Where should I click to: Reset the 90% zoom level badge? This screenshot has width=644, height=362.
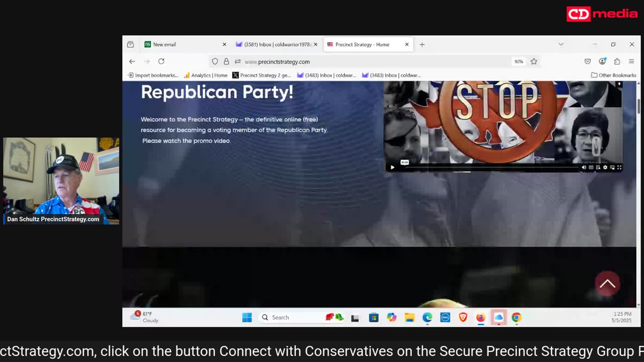pos(519,61)
